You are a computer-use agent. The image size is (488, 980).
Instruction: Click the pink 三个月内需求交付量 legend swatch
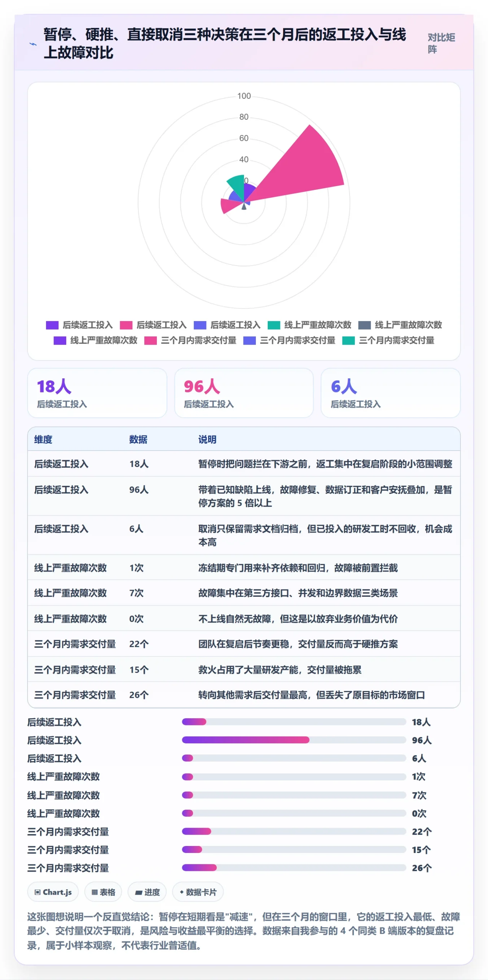tap(150, 340)
